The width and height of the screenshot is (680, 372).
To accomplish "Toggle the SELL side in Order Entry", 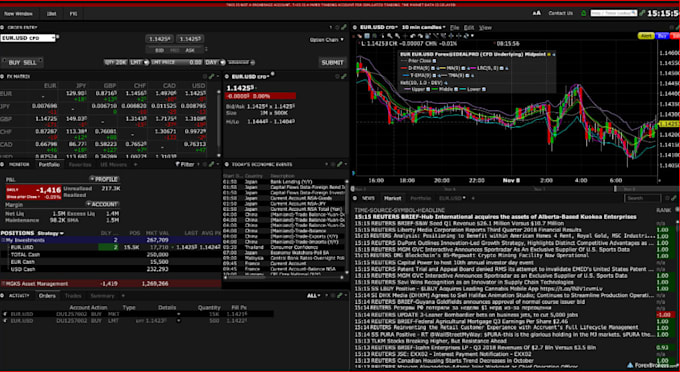I will point(30,62).
